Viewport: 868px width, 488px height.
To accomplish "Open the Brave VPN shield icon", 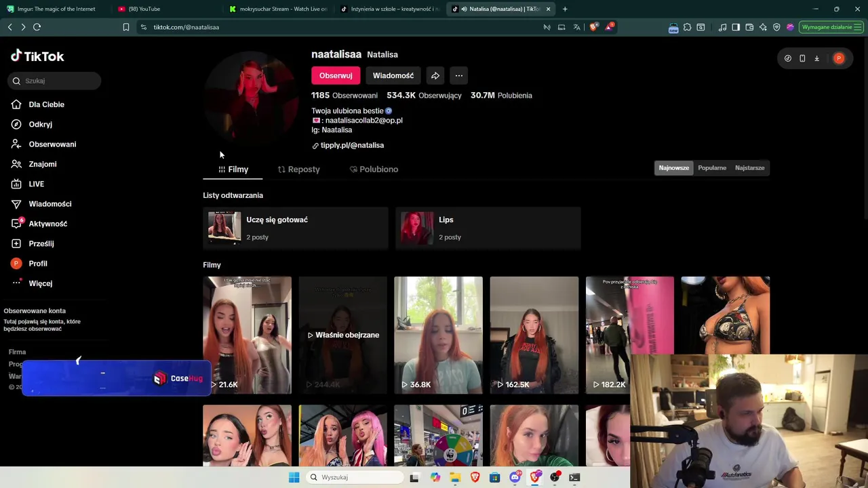I will point(776,27).
